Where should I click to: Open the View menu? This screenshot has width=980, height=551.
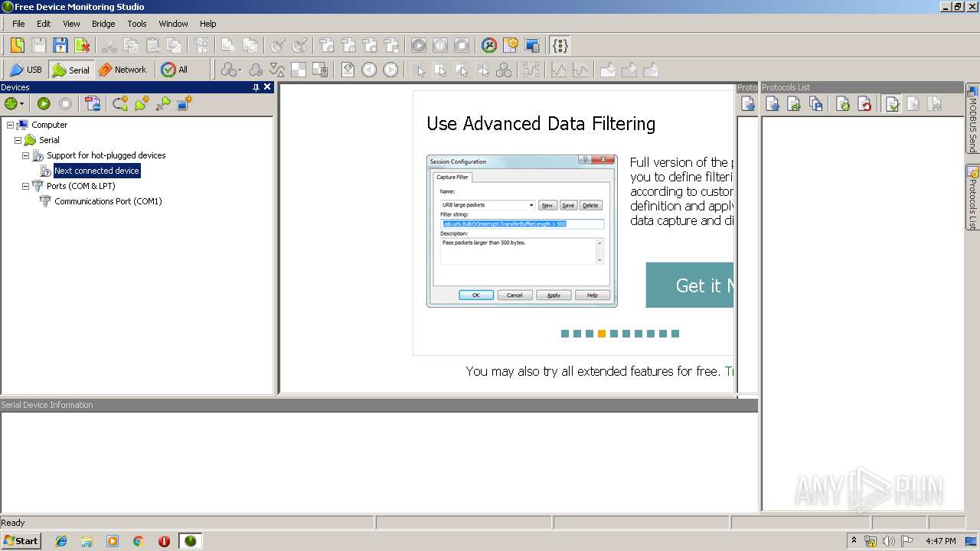coord(71,24)
